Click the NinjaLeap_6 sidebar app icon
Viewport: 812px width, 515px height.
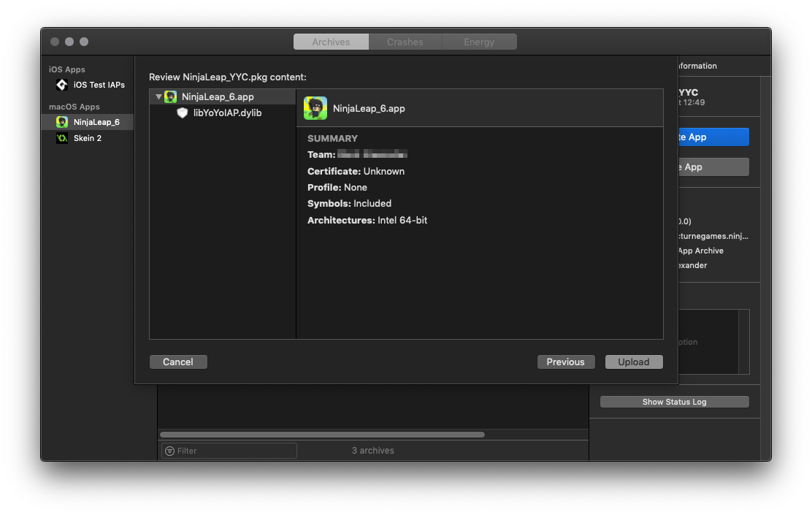(61, 122)
